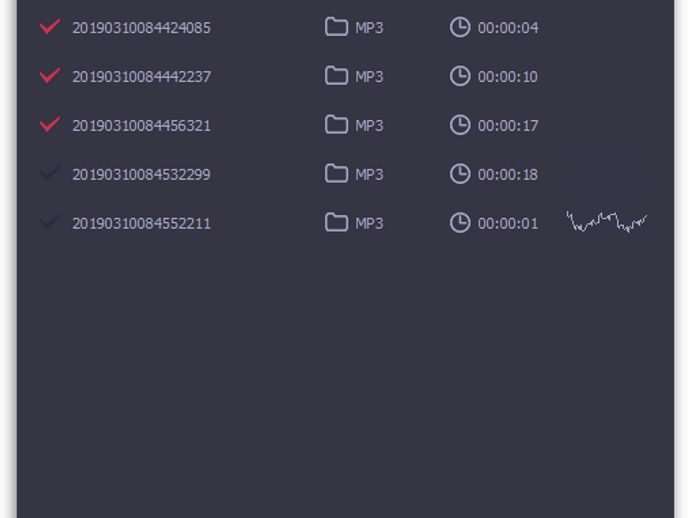Check the dimmed checkmark for 20190310084532299
The width and height of the screenshot is (690, 518).
[x=50, y=173]
